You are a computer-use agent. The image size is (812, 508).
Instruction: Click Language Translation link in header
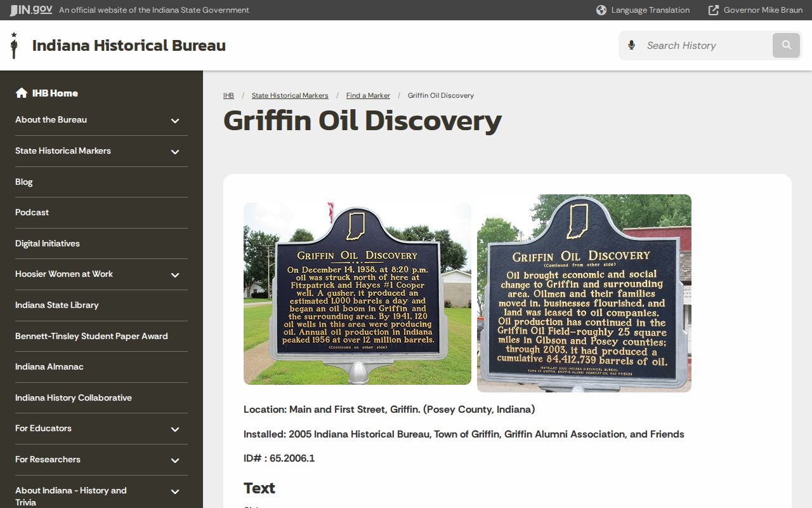pos(650,10)
